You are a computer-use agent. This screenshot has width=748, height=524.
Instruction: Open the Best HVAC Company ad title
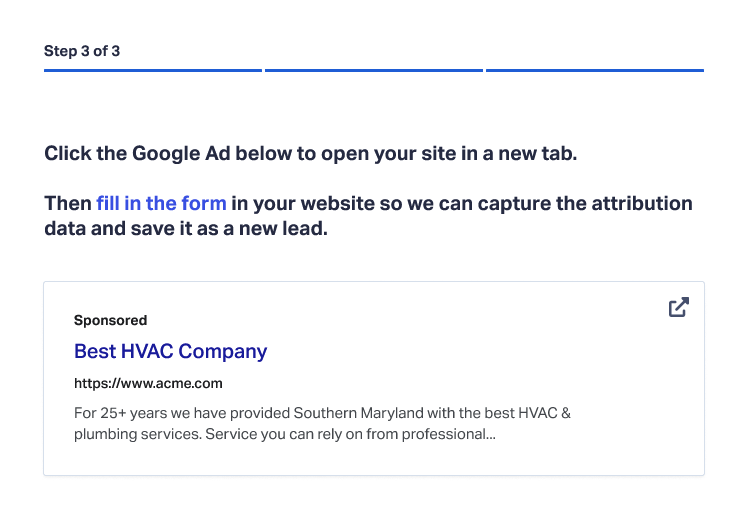pyautogui.click(x=170, y=351)
